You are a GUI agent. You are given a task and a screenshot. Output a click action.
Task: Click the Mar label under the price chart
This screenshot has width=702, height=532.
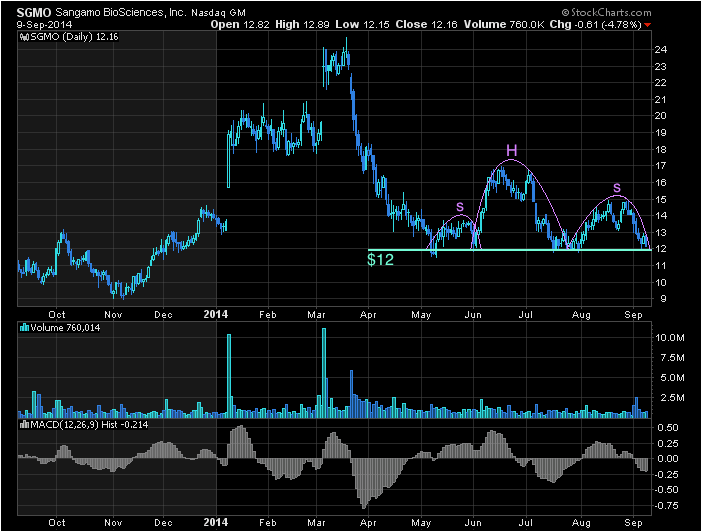(316, 315)
